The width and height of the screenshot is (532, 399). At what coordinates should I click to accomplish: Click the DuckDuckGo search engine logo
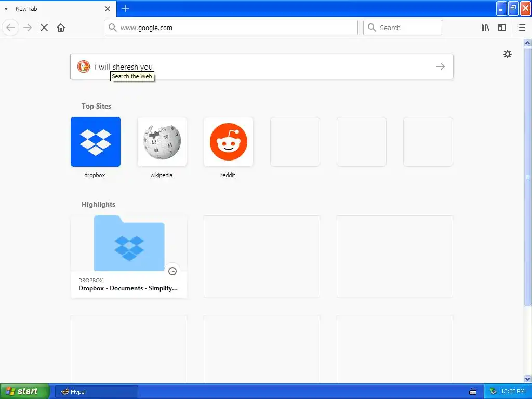click(x=84, y=66)
